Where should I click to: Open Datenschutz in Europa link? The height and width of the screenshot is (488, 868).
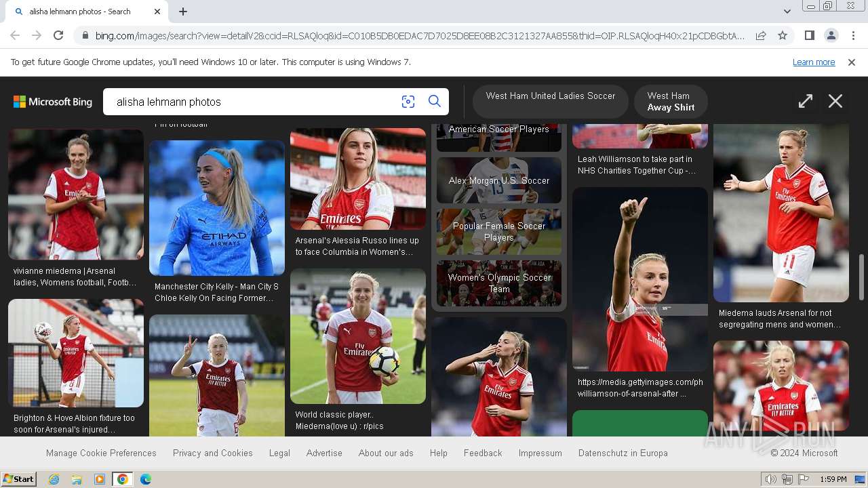coord(623,453)
